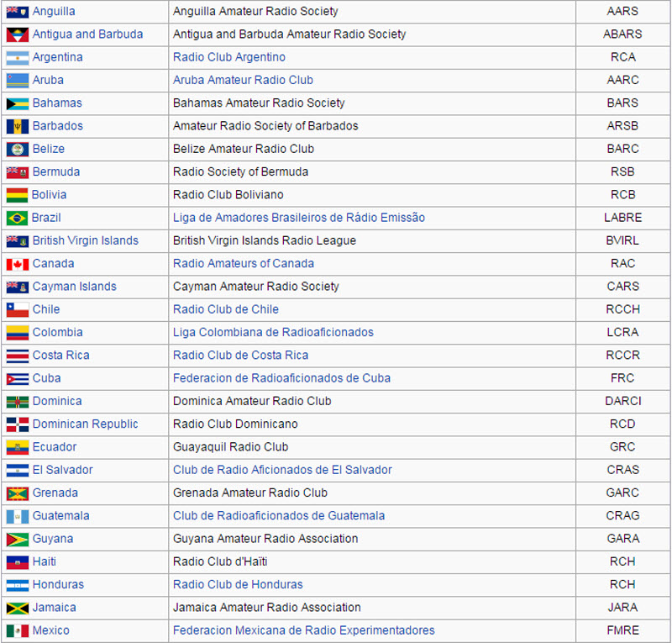
Task: Click the Aruba flag icon
Action: click(x=18, y=81)
